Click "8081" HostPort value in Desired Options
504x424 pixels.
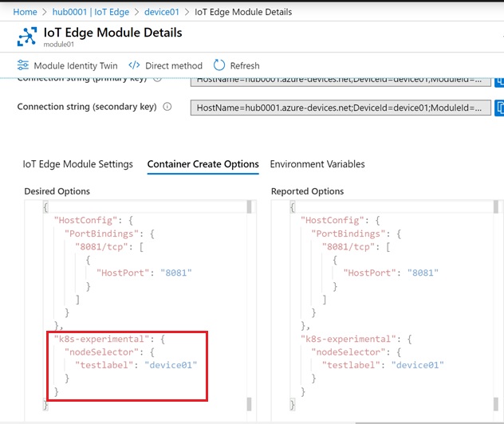176,273
